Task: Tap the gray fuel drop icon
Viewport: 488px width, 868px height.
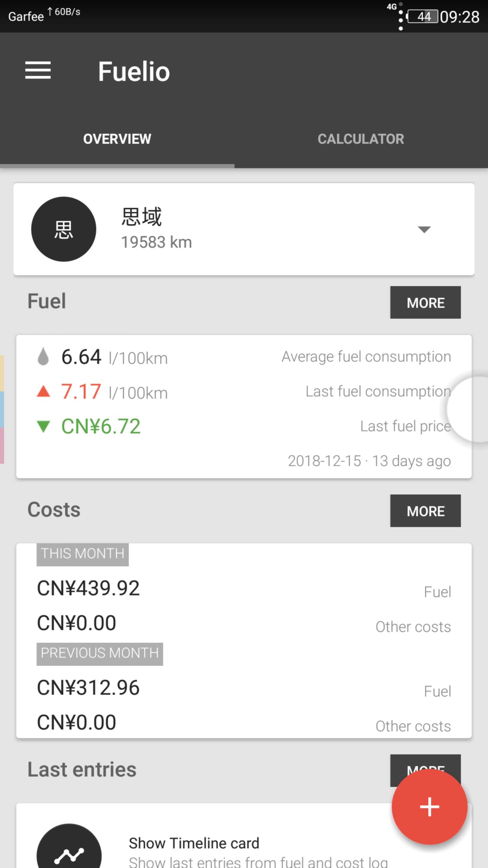Action: pos(43,357)
